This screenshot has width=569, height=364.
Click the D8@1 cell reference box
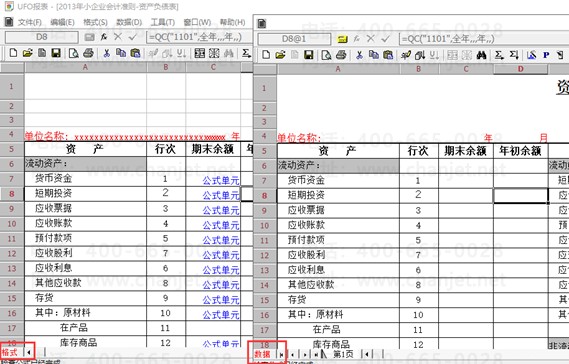294,38
